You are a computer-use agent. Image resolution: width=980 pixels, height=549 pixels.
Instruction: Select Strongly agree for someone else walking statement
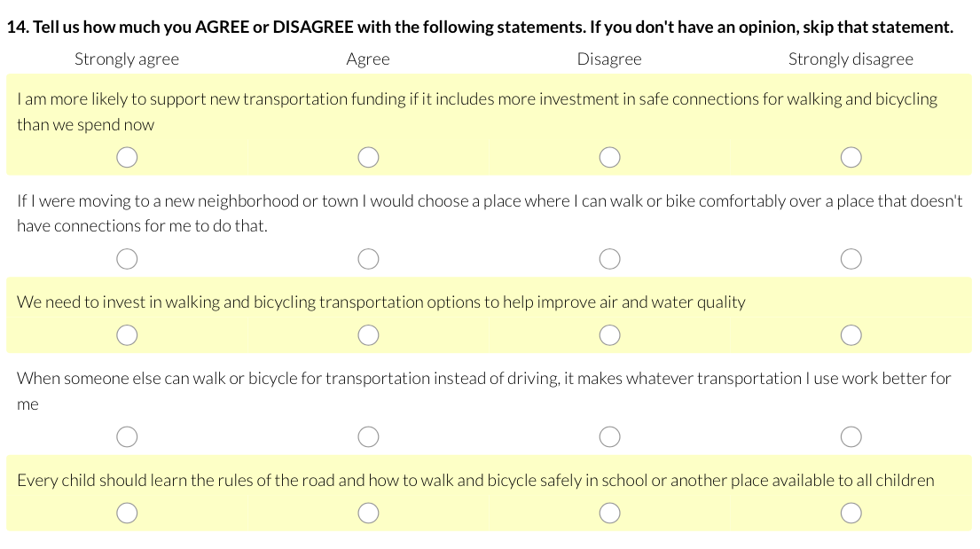[x=128, y=436]
